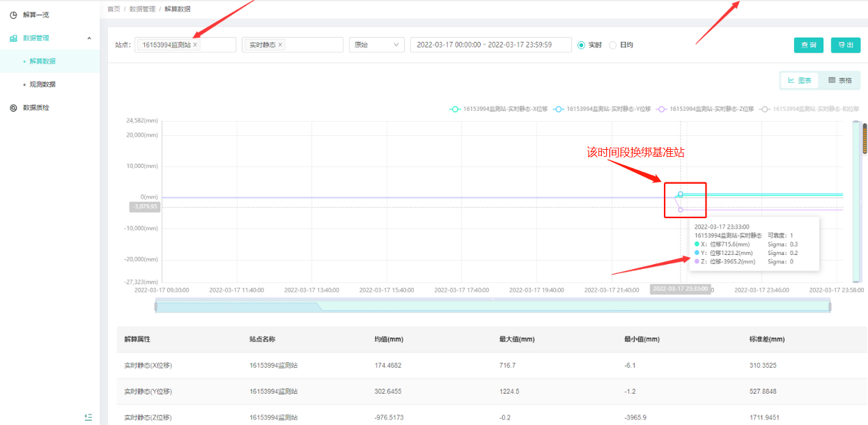The width and height of the screenshot is (868, 425).
Task: Open the 原始 dropdown
Action: [376, 45]
